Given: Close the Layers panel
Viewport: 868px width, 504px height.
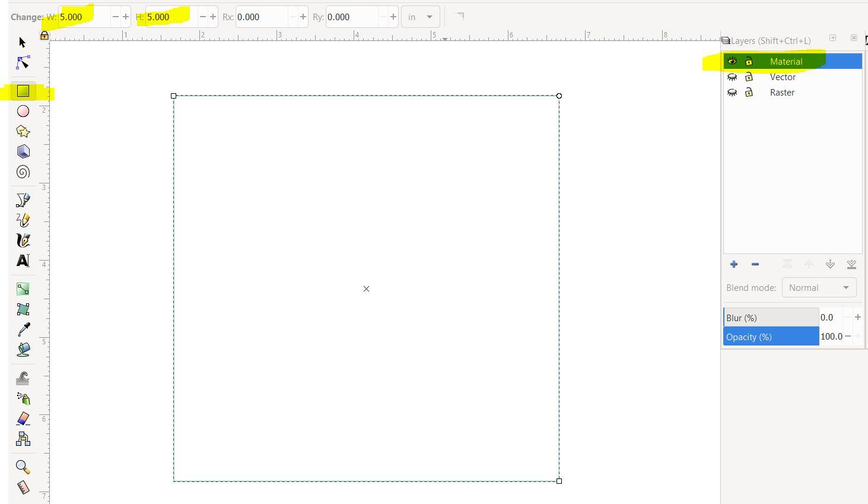Looking at the screenshot, I should pos(854,38).
